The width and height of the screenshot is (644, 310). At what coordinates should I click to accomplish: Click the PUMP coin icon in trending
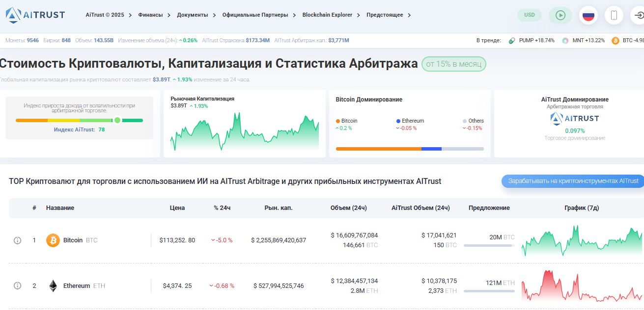pos(512,41)
